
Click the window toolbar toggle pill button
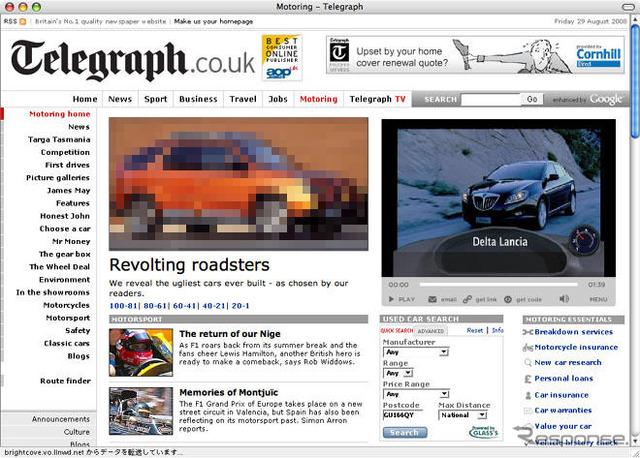(628, 7)
